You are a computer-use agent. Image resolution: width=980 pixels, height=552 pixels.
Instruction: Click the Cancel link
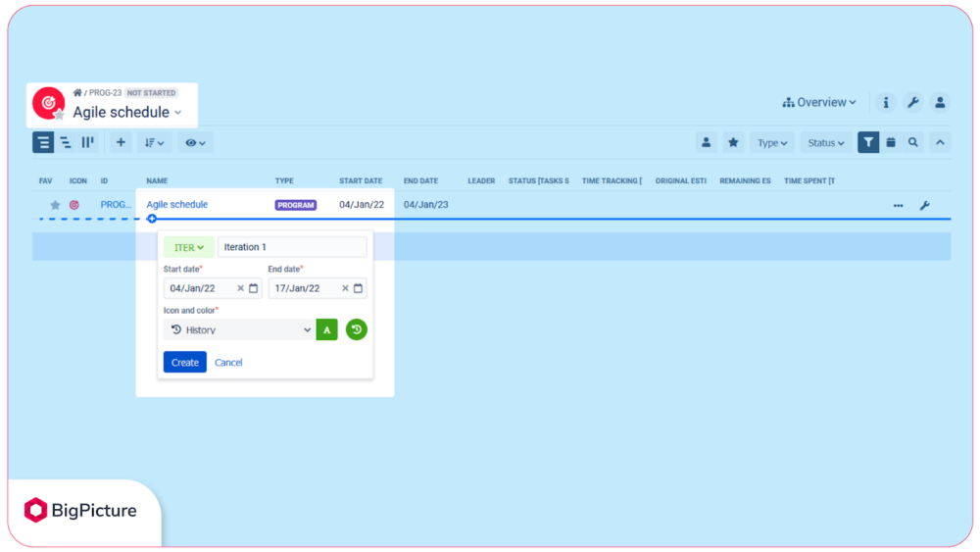pos(228,363)
